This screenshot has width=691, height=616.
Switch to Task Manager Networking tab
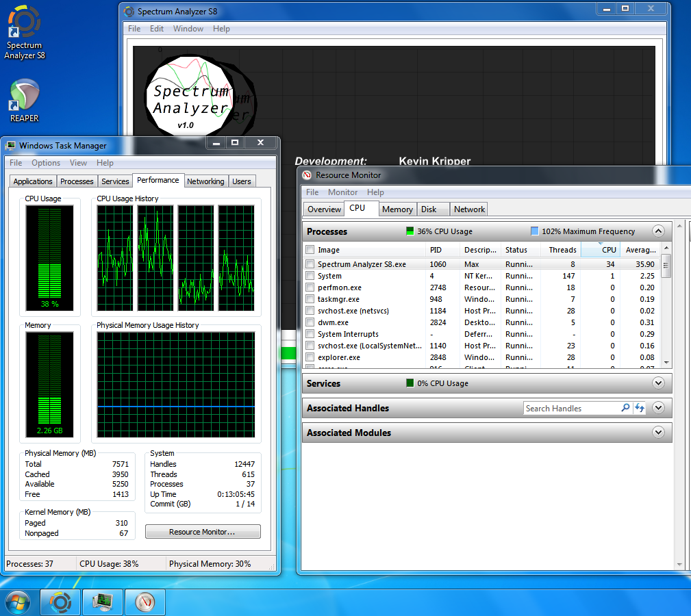point(205,181)
